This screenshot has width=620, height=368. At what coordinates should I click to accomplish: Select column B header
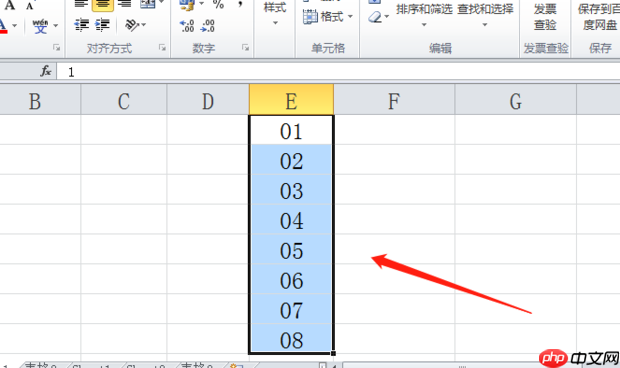pos(40,101)
